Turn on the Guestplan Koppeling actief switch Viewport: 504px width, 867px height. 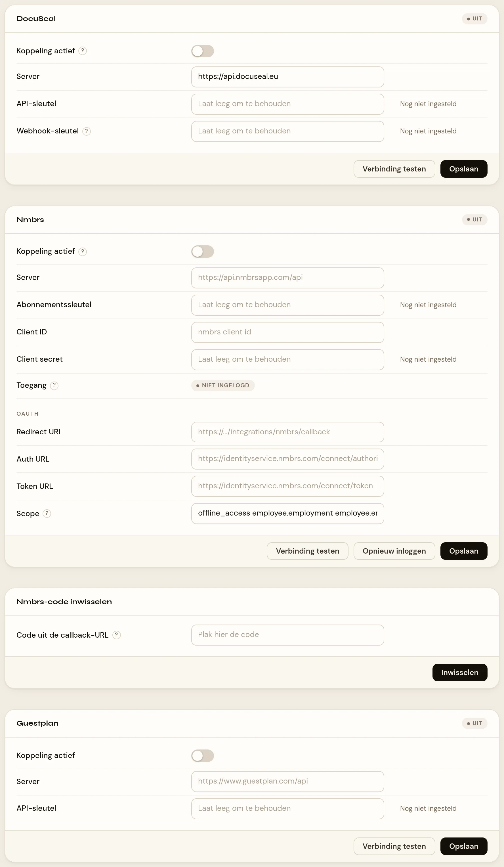203,755
